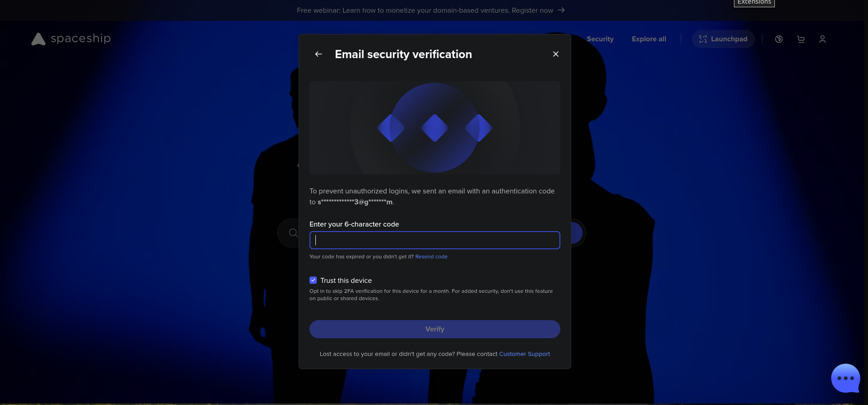Open the Explore all menu
Viewport: 868px width, 405px height.
point(649,39)
